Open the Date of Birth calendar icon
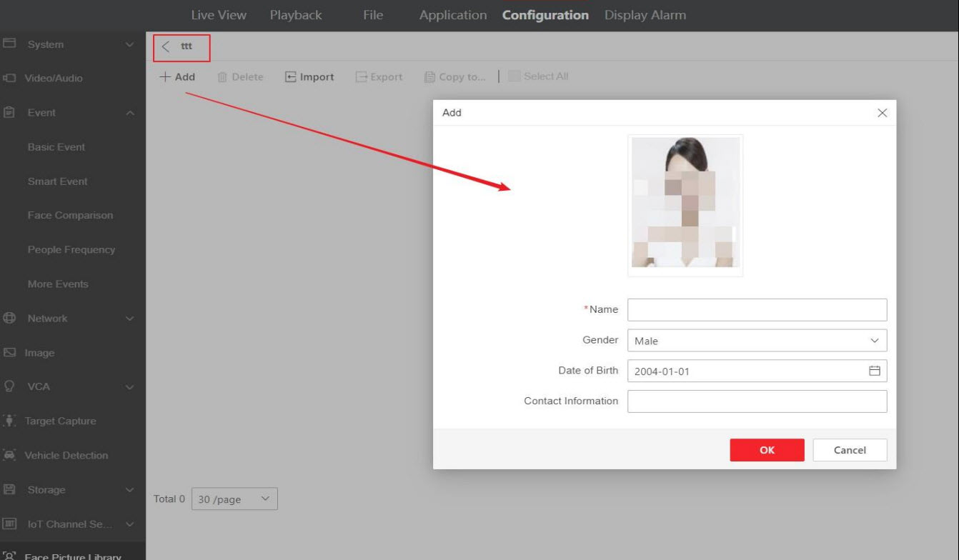959x560 pixels. pyautogui.click(x=873, y=371)
